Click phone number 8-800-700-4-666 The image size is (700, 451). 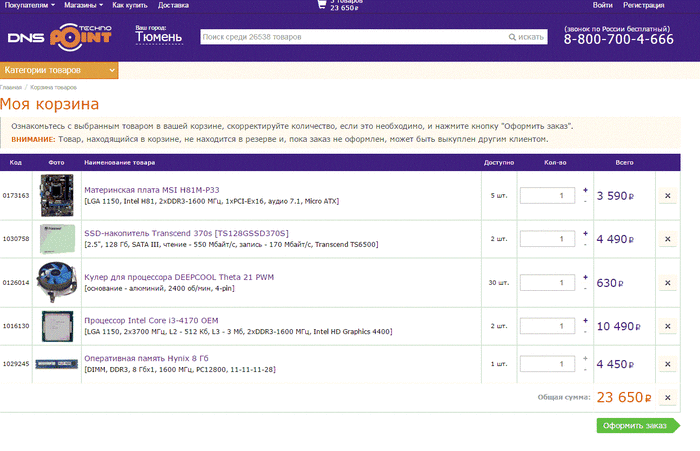pyautogui.click(x=618, y=39)
